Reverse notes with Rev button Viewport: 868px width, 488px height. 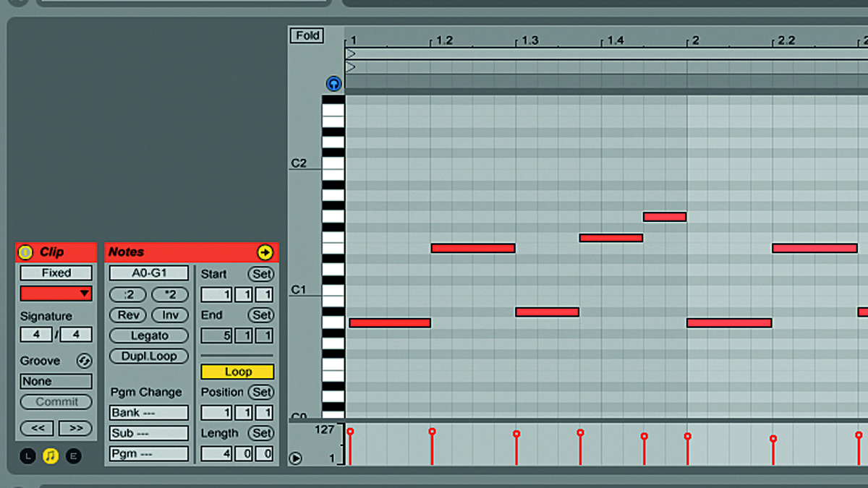pos(128,315)
